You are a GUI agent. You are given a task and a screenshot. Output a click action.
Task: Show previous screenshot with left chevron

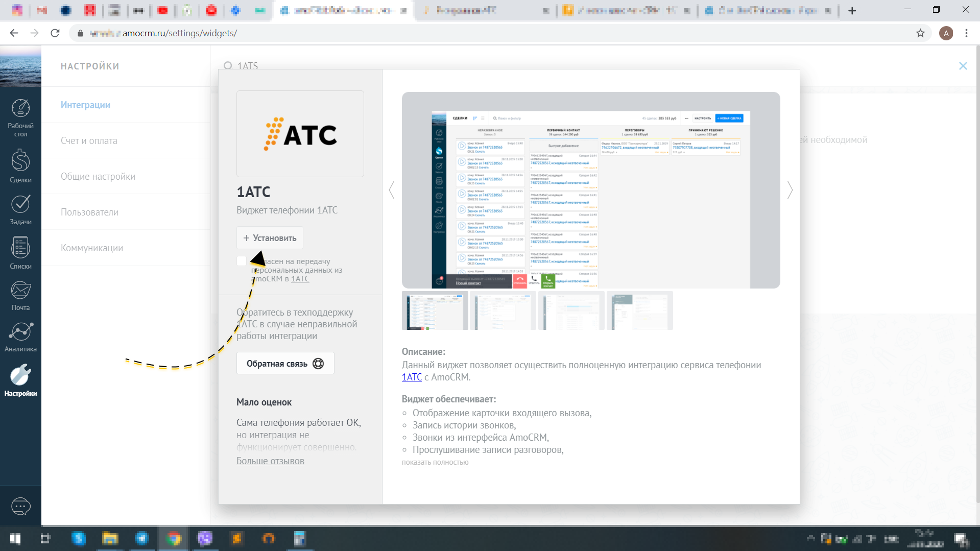[x=392, y=190]
